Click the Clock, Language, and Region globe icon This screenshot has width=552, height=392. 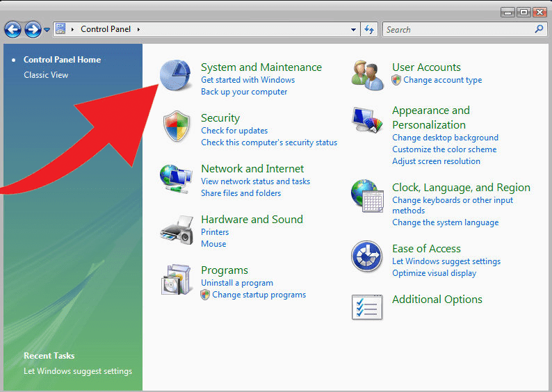coord(367,195)
